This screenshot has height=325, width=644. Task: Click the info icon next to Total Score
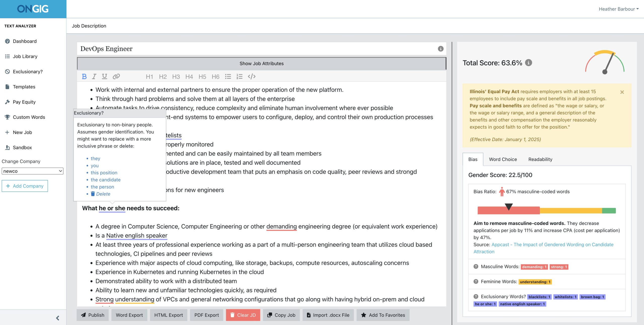529,63
